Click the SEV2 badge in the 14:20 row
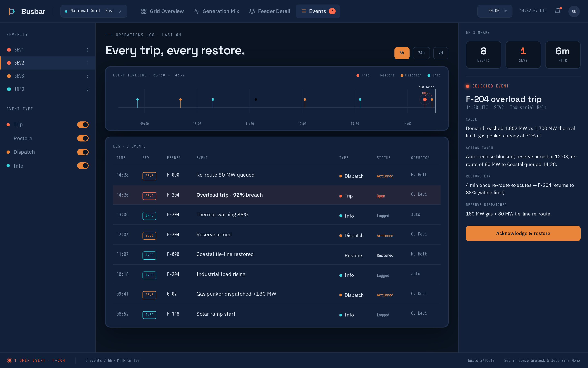The height and width of the screenshot is (368, 588). 149,196
